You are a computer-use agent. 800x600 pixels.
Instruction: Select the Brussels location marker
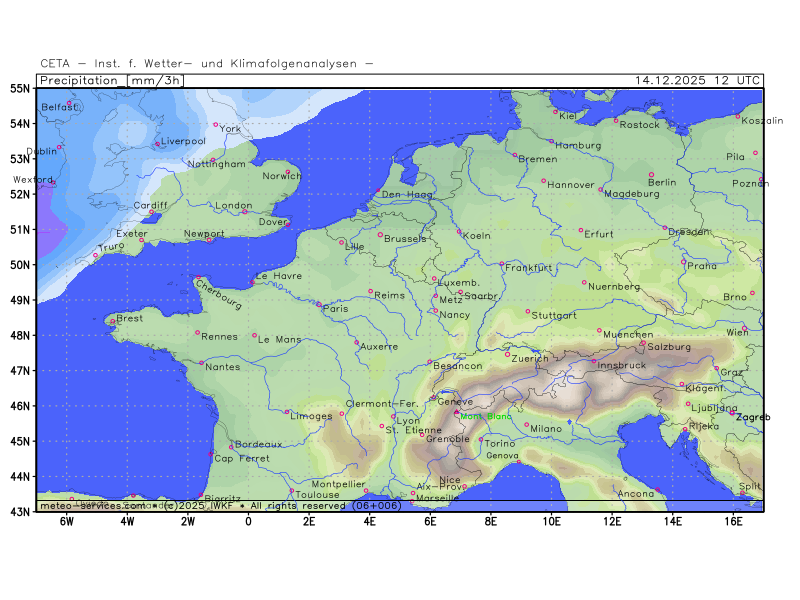[380, 235]
